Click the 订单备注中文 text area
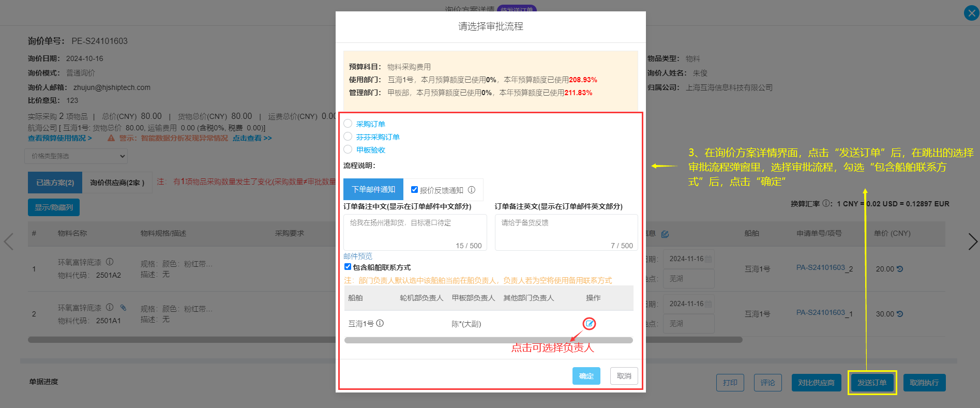This screenshot has height=408, width=980. [415, 233]
